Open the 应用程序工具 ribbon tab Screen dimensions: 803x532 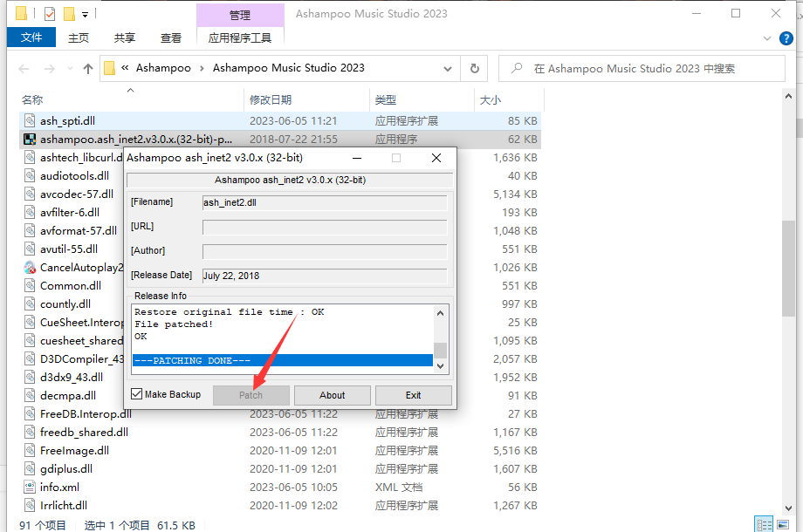click(240, 38)
